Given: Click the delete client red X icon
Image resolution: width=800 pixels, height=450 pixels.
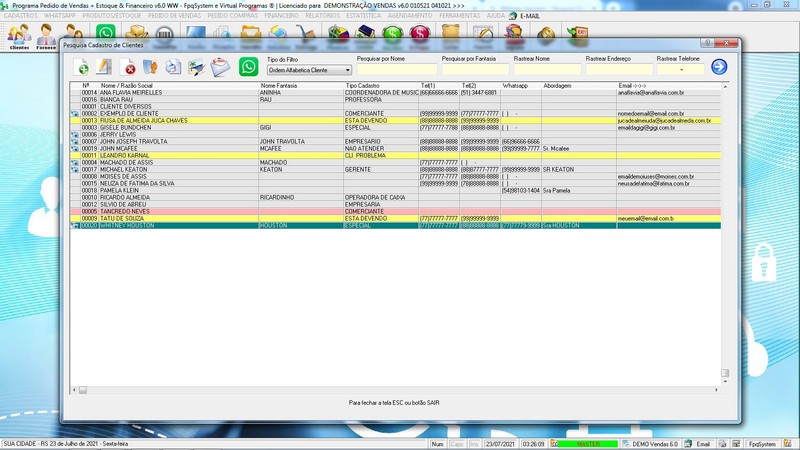Looking at the screenshot, I should pos(128,67).
